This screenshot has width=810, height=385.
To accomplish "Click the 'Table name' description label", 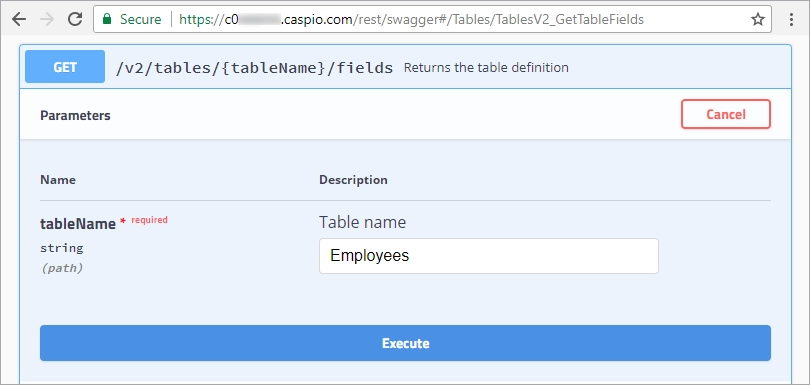I will point(363,222).
